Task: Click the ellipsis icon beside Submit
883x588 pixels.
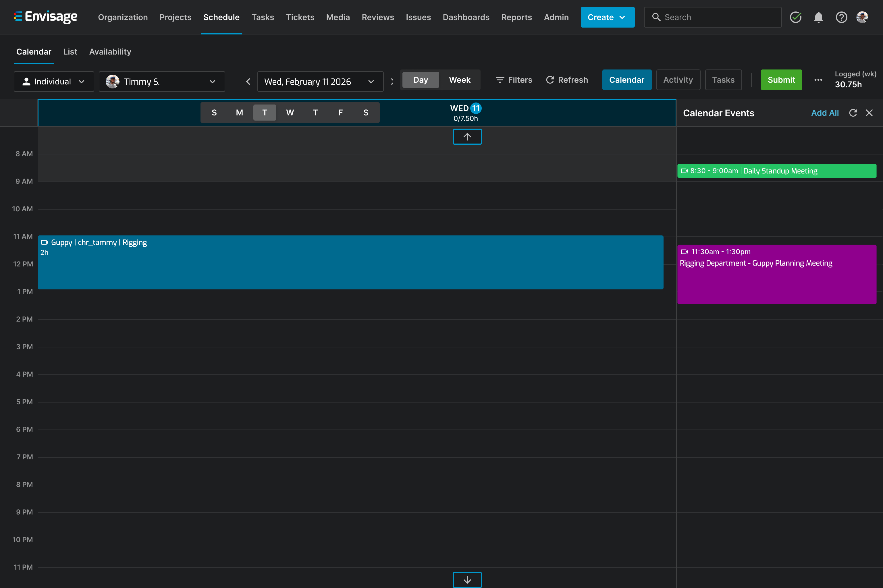Action: [x=819, y=80]
